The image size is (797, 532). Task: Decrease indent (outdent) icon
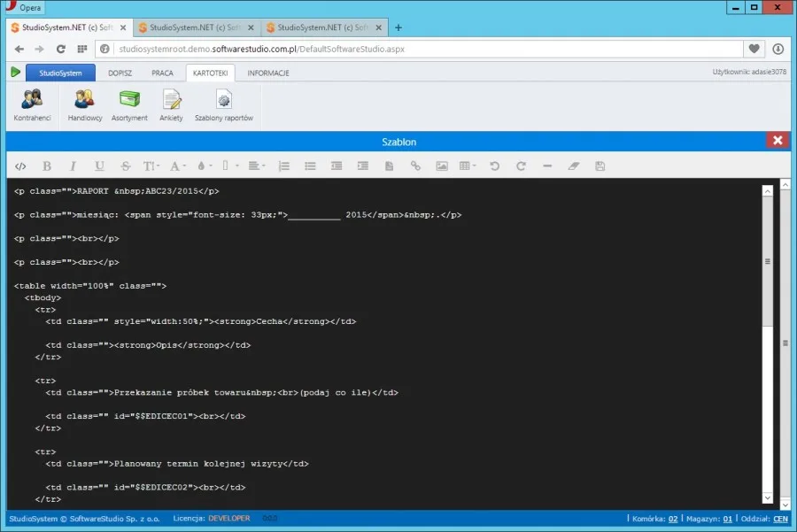click(x=337, y=166)
